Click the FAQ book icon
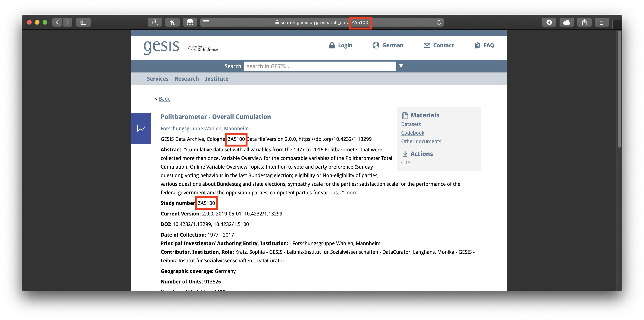 tap(477, 45)
